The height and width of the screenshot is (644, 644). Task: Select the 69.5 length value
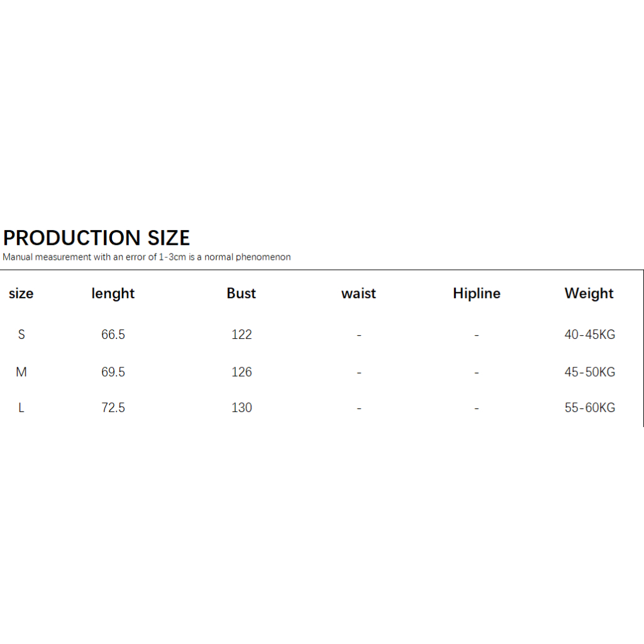[113, 372]
